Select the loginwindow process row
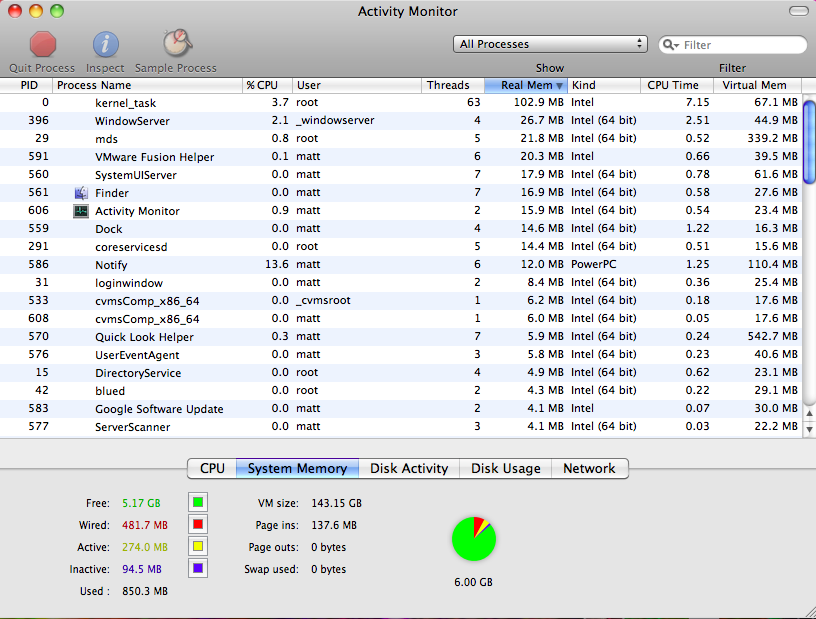The height and width of the screenshot is (619, 816). (401, 283)
